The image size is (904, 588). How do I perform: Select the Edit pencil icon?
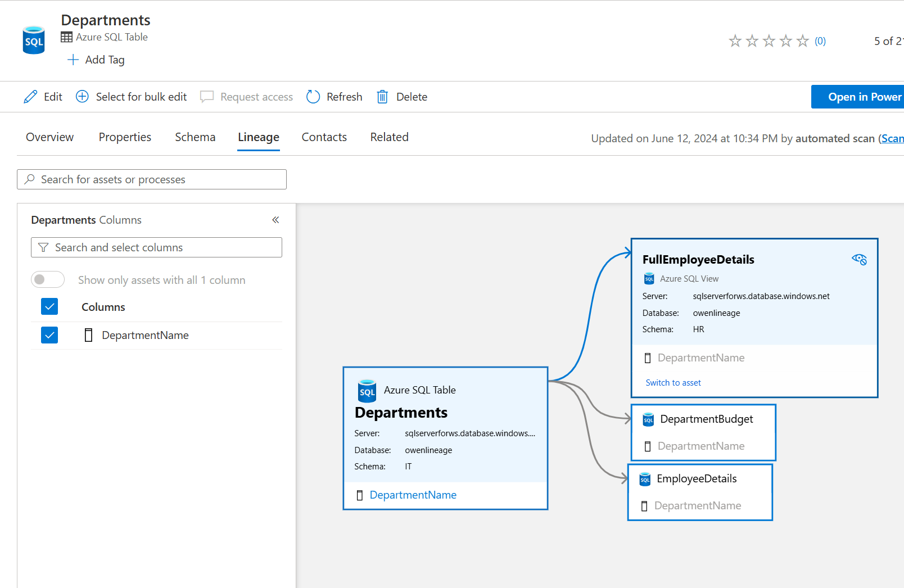31,96
